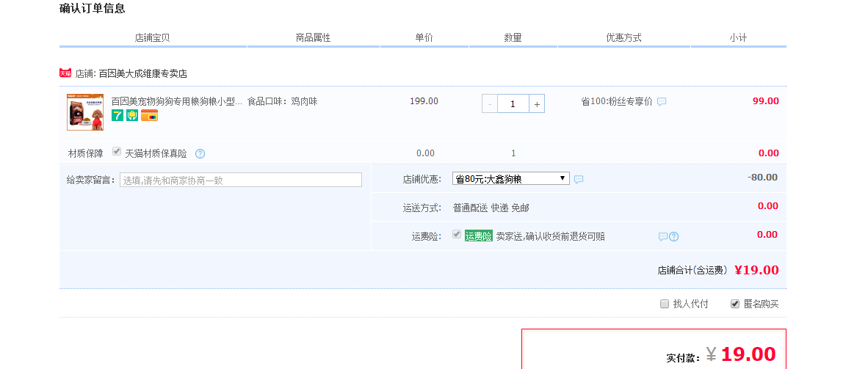Click the 199.00 unit price
The height and width of the screenshot is (369, 868).
(x=424, y=101)
